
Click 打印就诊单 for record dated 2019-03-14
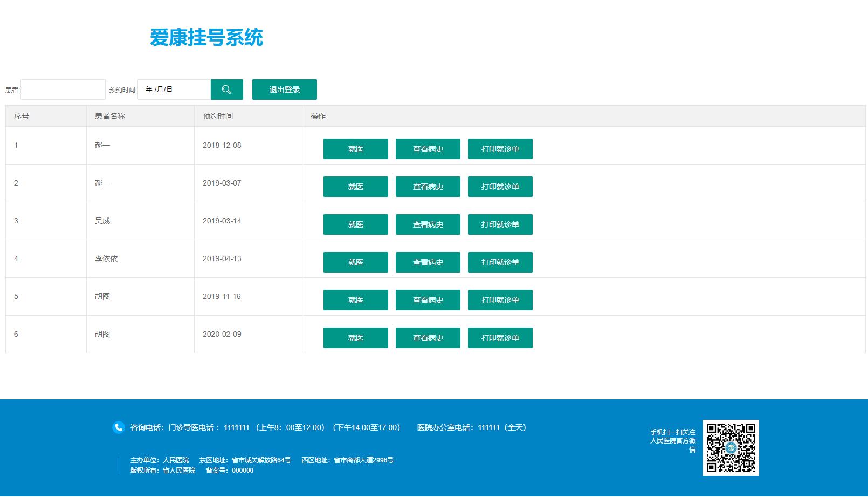click(x=500, y=224)
